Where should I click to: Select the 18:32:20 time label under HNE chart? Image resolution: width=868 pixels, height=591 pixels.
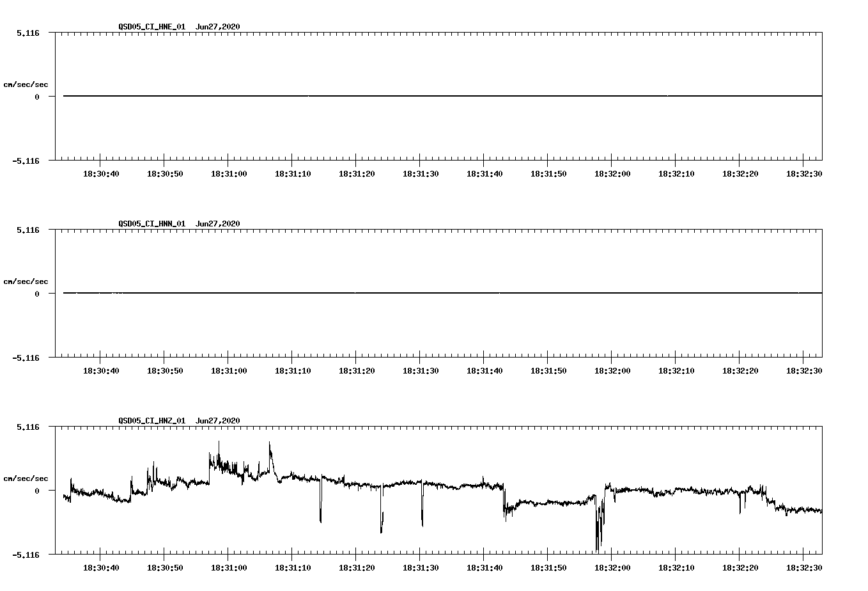coord(740,174)
